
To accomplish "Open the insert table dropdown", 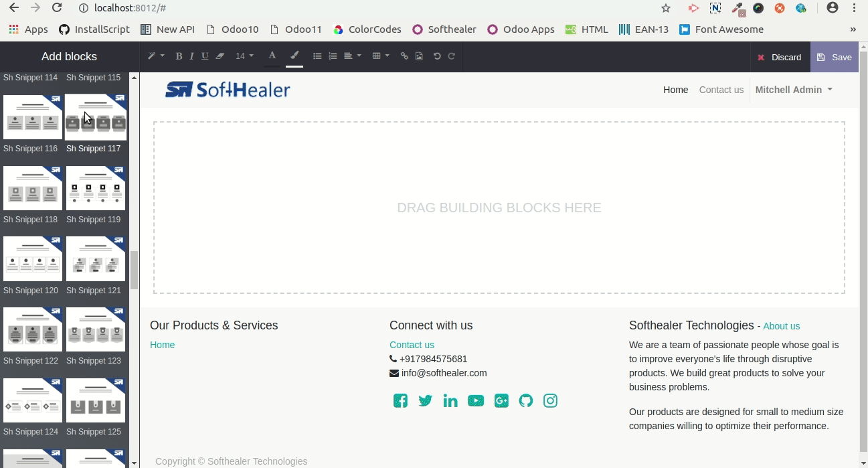I will point(380,56).
